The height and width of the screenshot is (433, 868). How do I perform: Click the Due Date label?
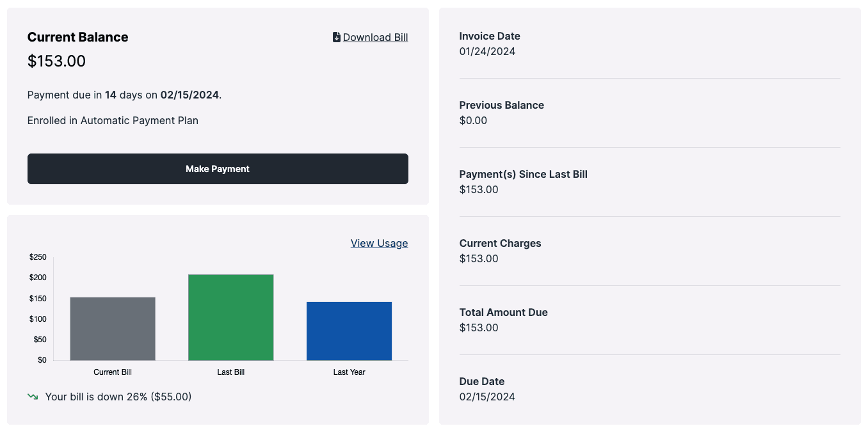pos(482,381)
